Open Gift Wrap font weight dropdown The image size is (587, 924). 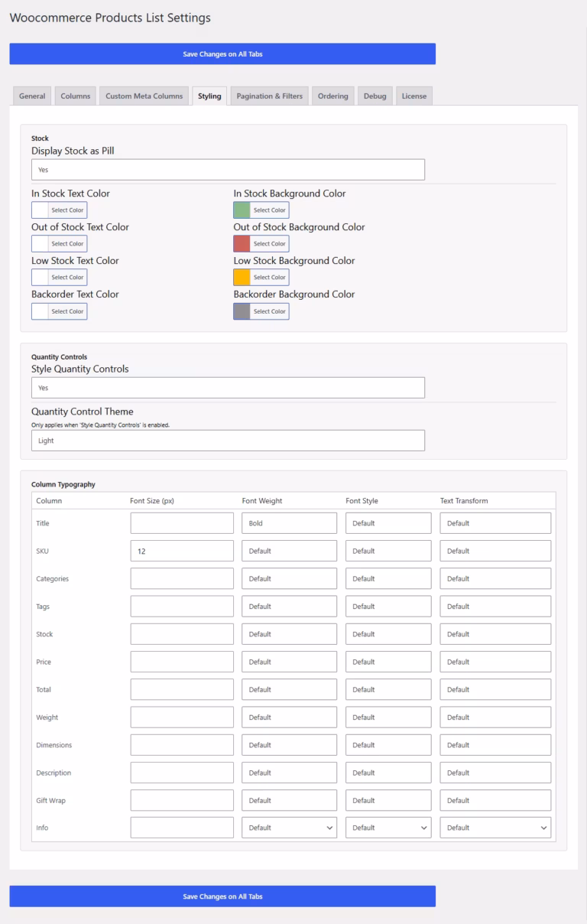click(290, 801)
